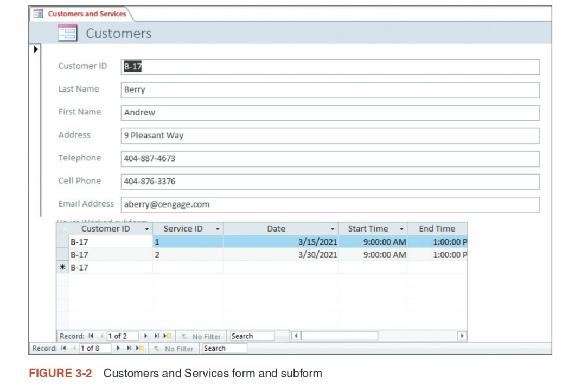Click the Last Name field containing Berry
This screenshot has width=581, height=392.
click(x=330, y=89)
